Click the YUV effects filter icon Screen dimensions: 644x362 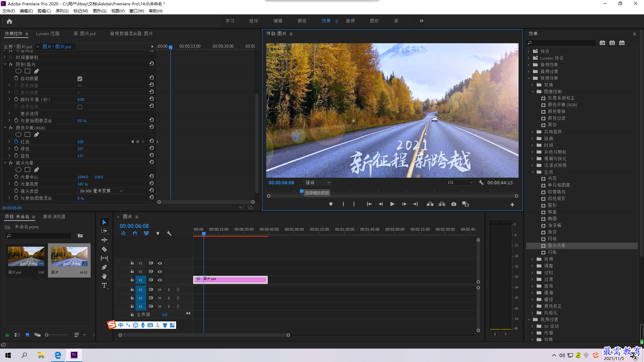click(622, 43)
